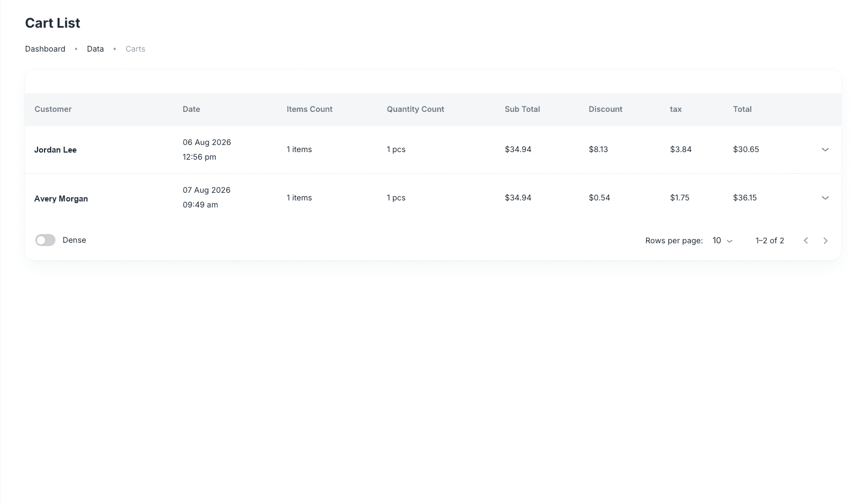Expand the Avery Morgan cart row
865x504 pixels.
pyautogui.click(x=825, y=198)
